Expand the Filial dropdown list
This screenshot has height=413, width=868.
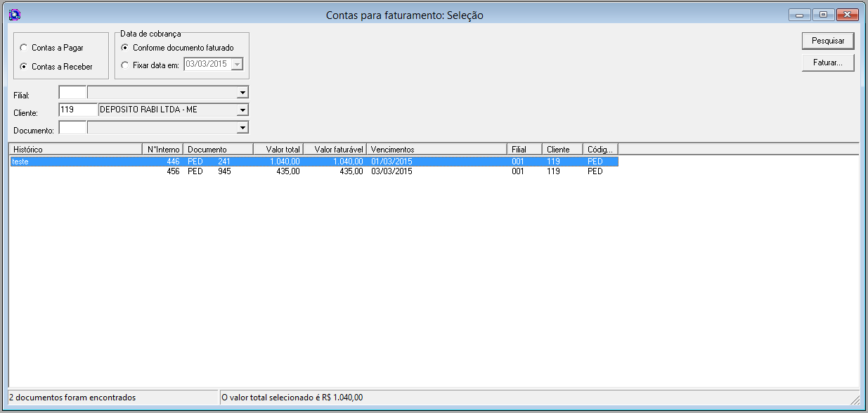pyautogui.click(x=242, y=92)
